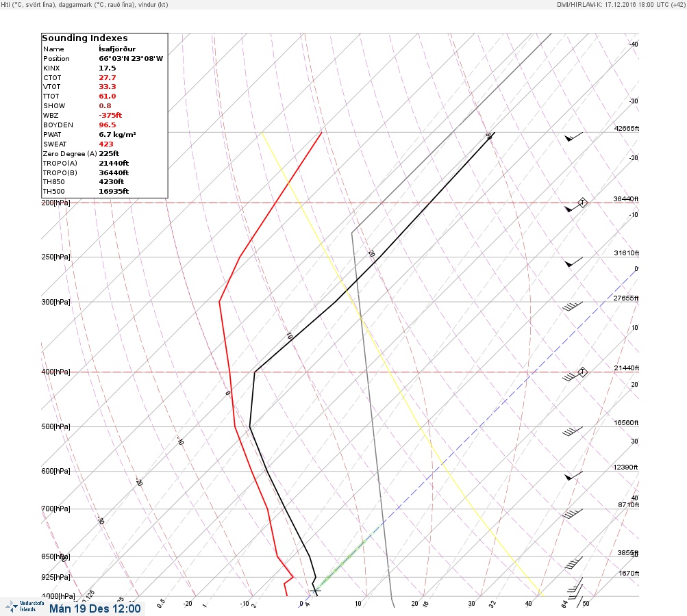Click the WBZ value -375ft
687x616 pixels.
(110, 115)
